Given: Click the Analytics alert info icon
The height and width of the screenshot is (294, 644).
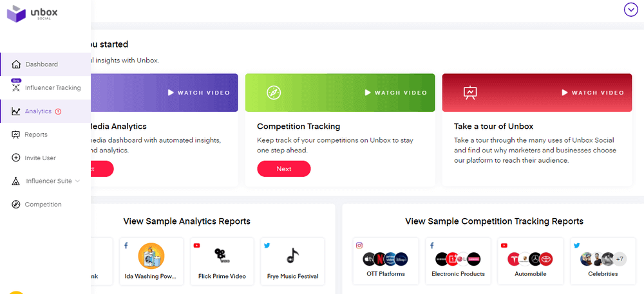Looking at the screenshot, I should [59, 111].
